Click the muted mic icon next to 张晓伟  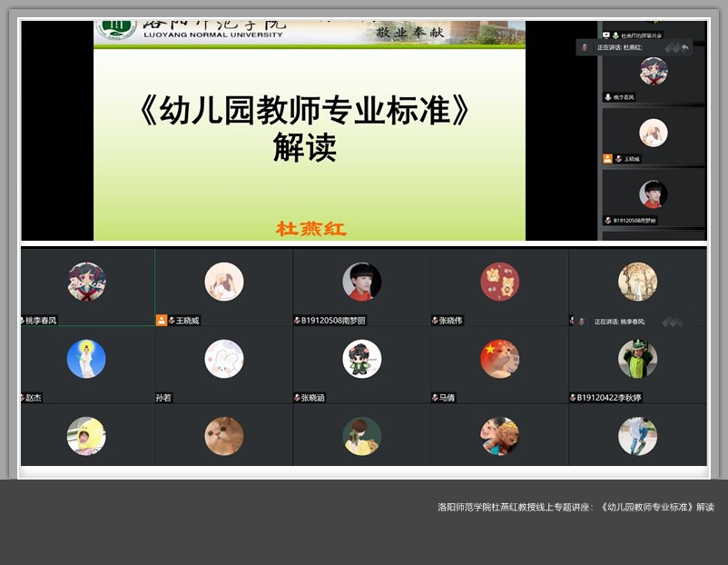click(436, 321)
